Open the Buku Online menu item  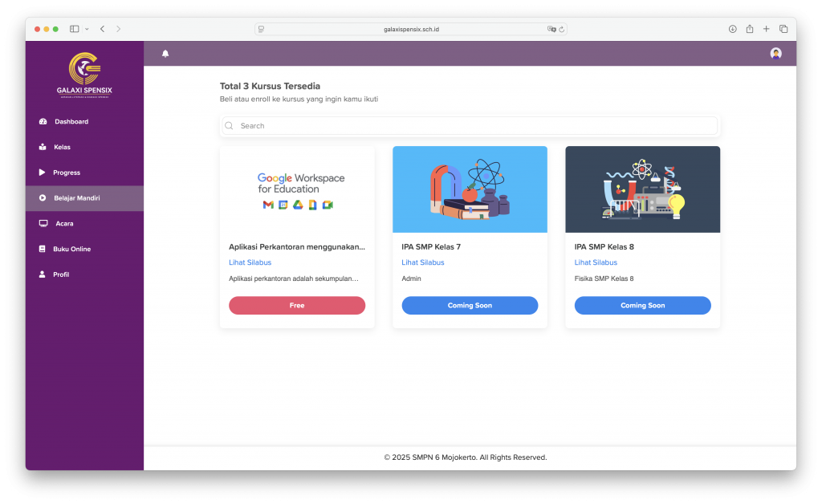pos(84,249)
